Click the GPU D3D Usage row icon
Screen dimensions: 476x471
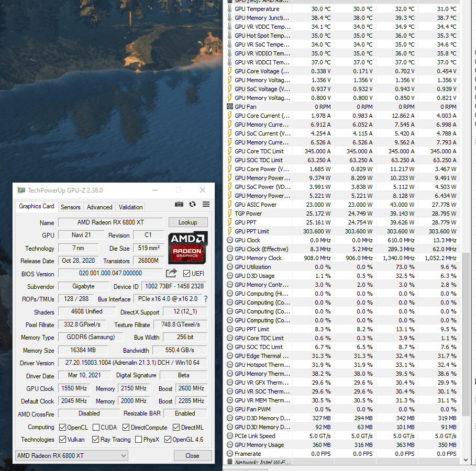230,276
